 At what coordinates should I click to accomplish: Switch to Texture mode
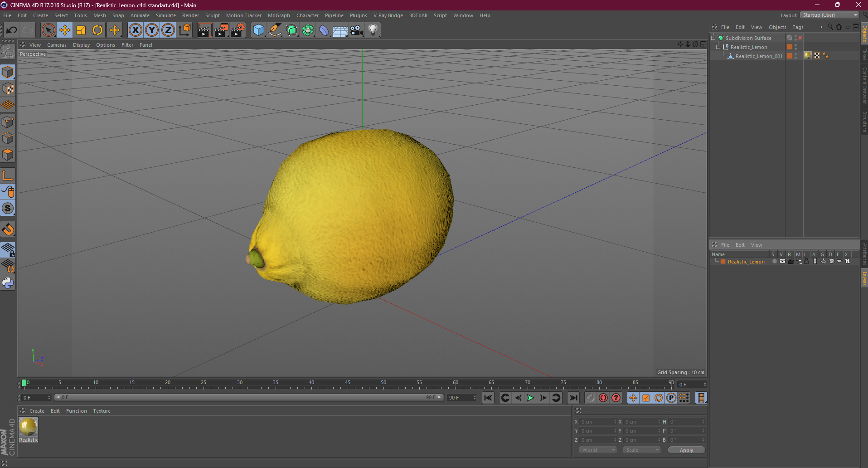(8, 89)
